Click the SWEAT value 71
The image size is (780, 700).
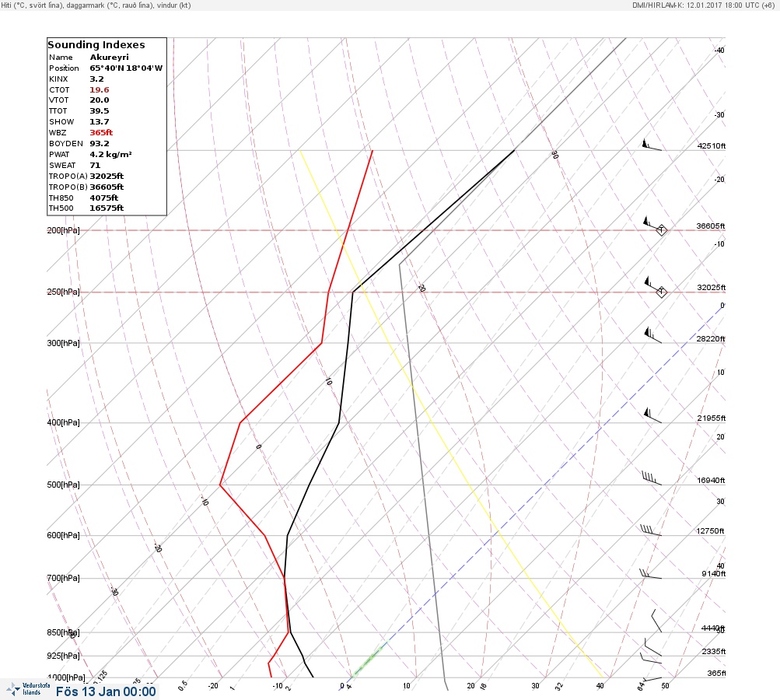click(x=95, y=165)
